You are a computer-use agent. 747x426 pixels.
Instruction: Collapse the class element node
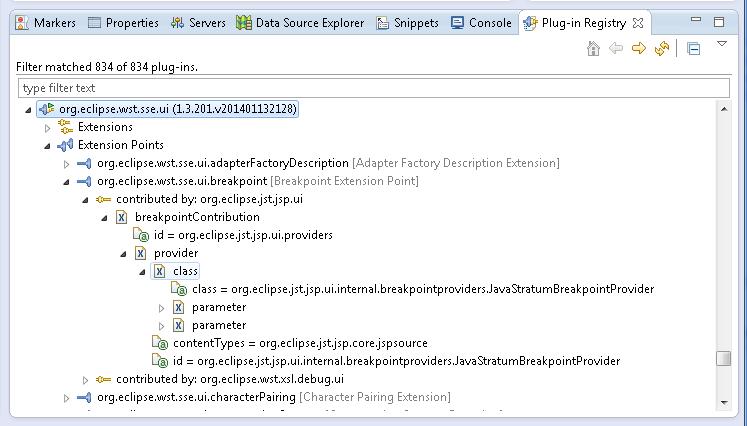point(142,273)
